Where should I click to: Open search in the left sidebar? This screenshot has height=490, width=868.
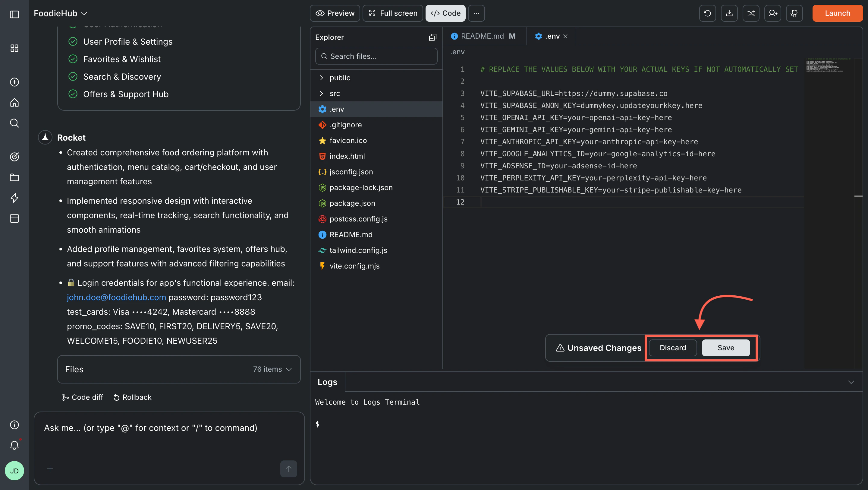click(14, 123)
